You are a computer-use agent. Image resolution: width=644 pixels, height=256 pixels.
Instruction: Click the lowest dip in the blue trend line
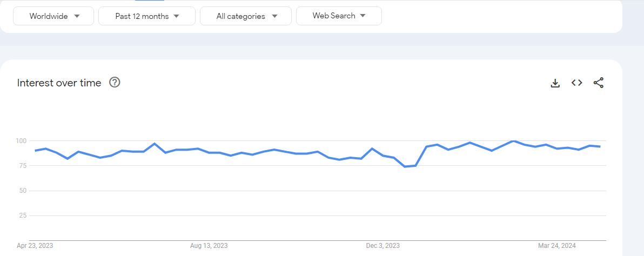tap(405, 166)
